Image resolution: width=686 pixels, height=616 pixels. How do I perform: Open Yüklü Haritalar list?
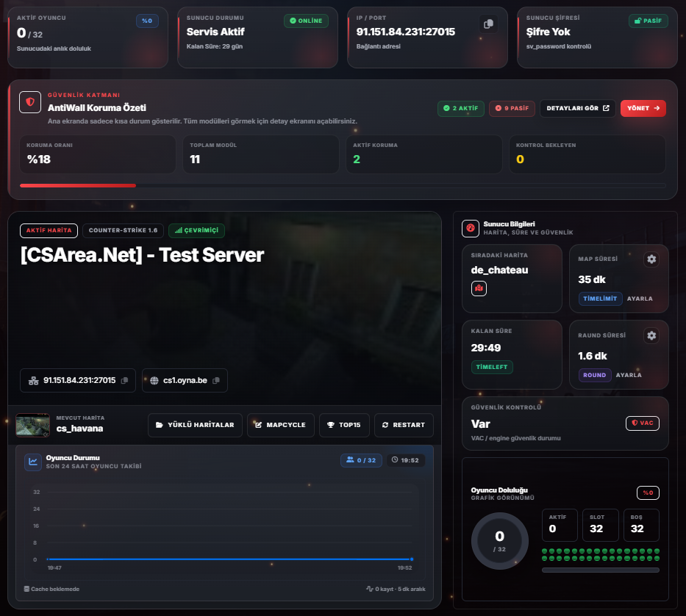[195, 425]
